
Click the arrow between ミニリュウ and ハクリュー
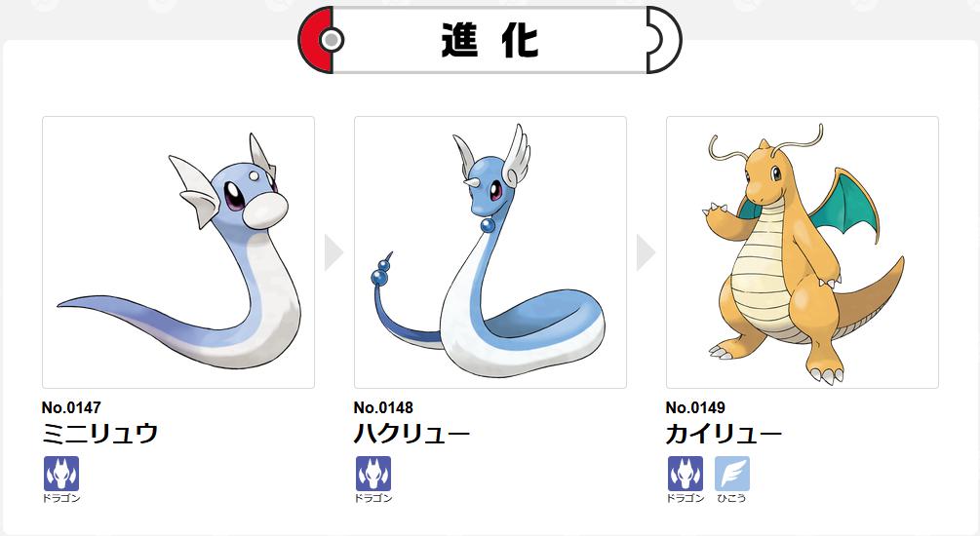333,252
